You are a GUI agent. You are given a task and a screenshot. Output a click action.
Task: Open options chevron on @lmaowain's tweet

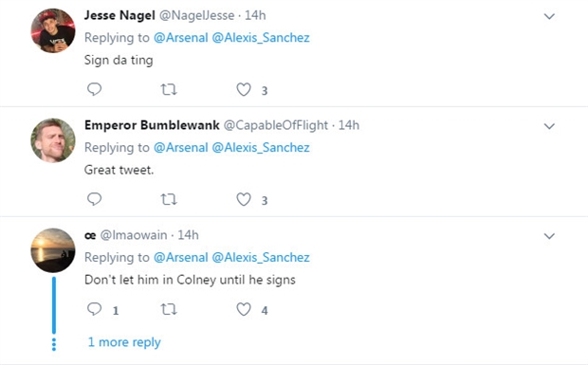[549, 236]
